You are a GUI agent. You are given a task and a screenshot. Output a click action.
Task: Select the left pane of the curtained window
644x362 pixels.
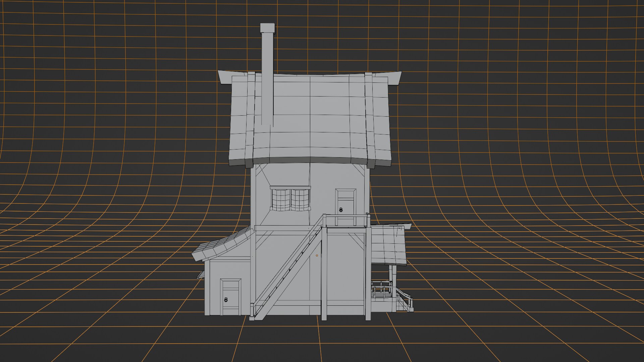pyautogui.click(x=280, y=200)
